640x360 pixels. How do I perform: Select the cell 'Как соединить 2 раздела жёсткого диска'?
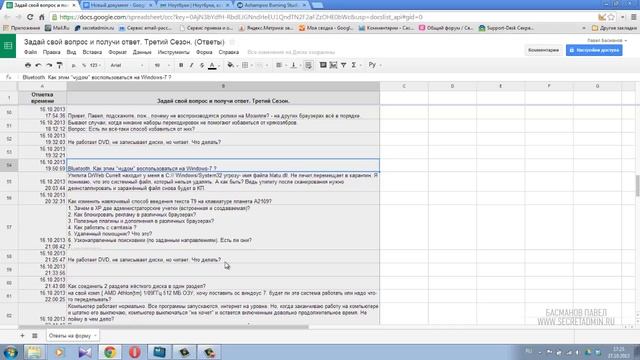tap(223, 283)
